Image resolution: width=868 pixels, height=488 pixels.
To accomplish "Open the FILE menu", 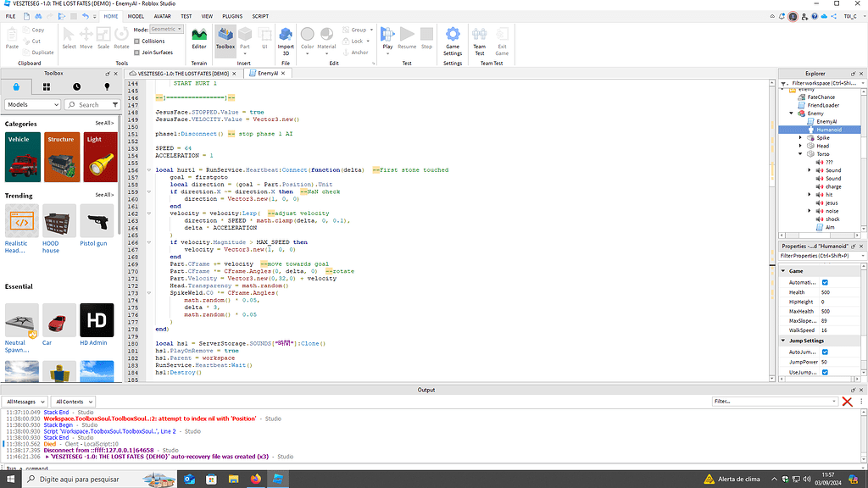I will 10,17.
